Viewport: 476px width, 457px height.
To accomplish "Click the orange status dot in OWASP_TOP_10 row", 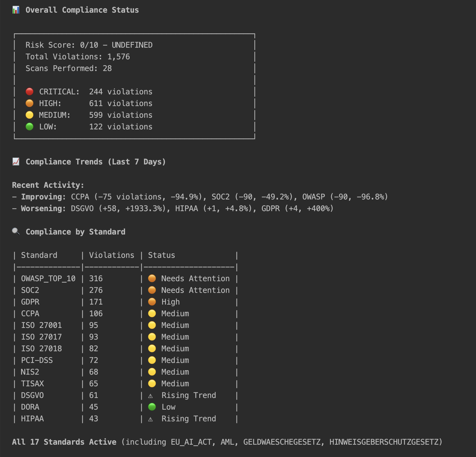I will (152, 278).
